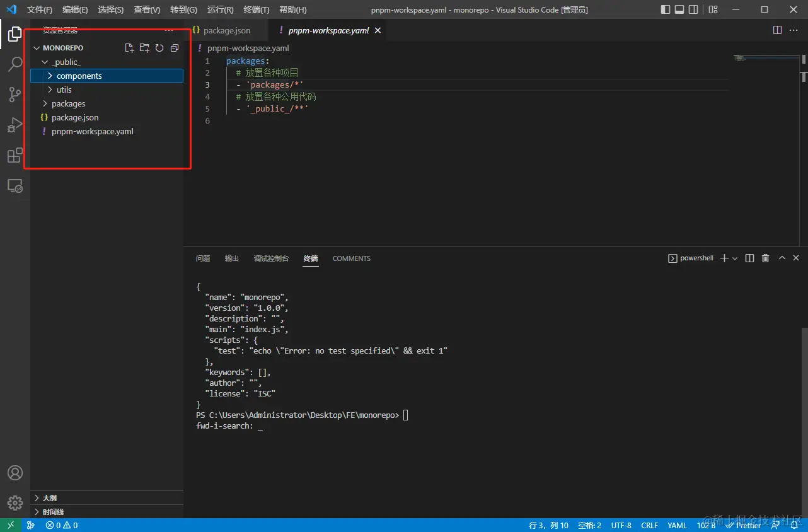Close the bottom panel
The width and height of the screenshot is (808, 532).
point(796,258)
